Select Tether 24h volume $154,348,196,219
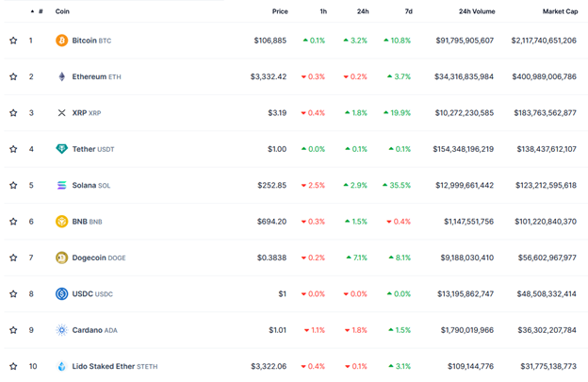588x382 pixels. 463,149
